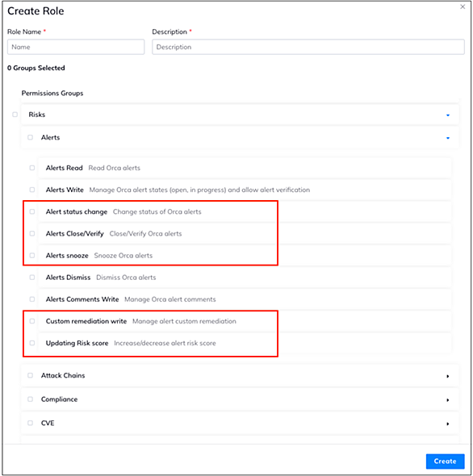This screenshot has width=473, height=476.
Task: Close the Create Role dialog
Action: tap(463, 6)
